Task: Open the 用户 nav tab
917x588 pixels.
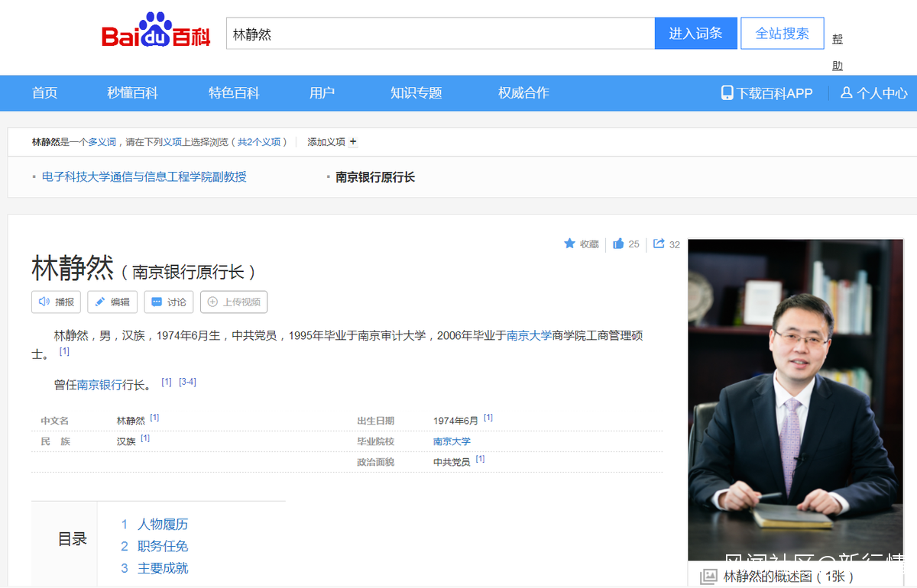Action: click(x=322, y=92)
